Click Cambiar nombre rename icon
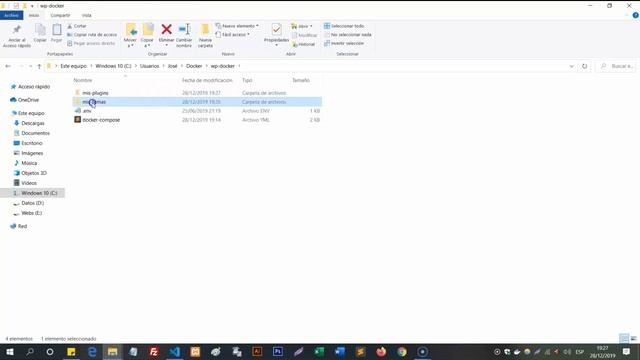The height and width of the screenshot is (360, 640). (184, 30)
